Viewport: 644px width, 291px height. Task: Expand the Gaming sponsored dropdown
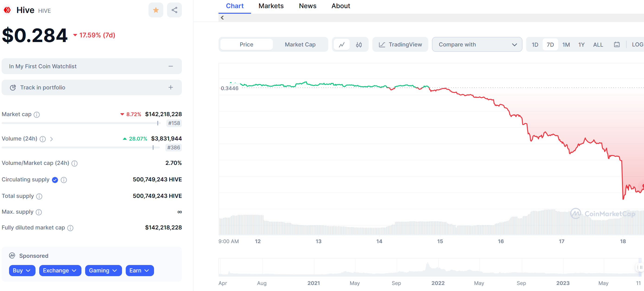103,271
